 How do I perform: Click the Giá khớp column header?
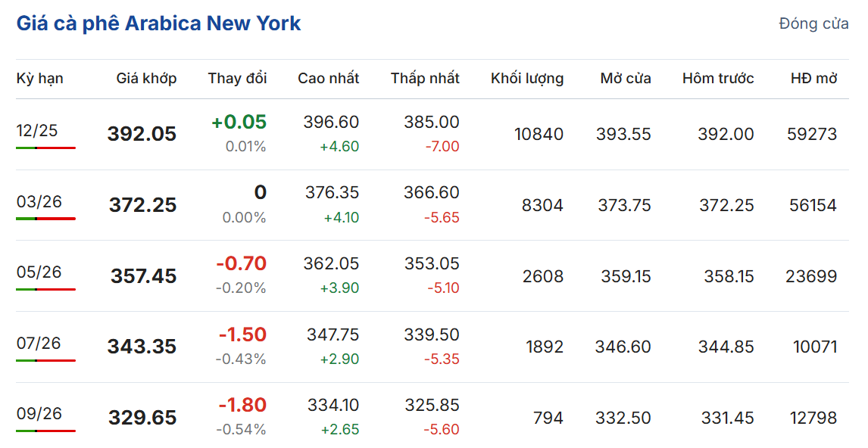coord(146,78)
